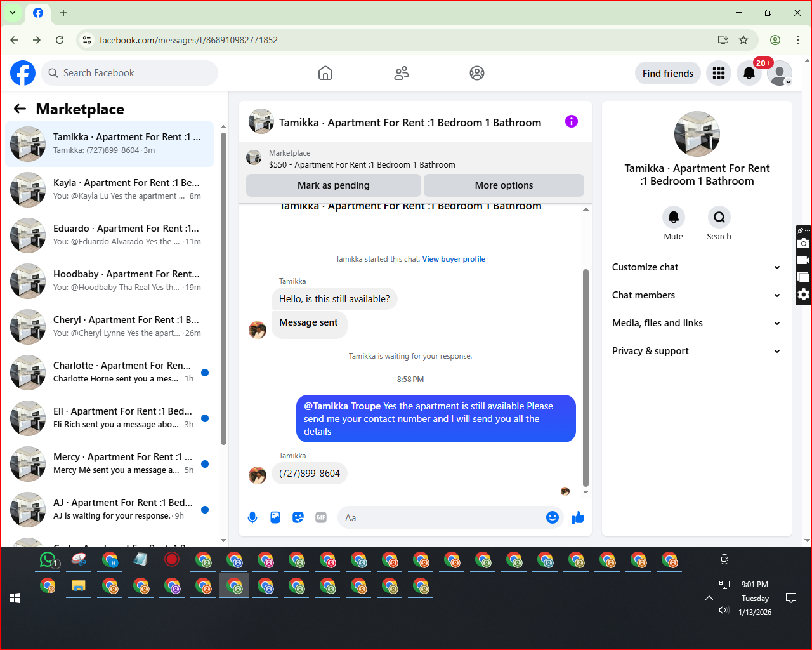Open Cheryl conversation in the list
Viewport: 812px width, 650px height.
pos(110,327)
